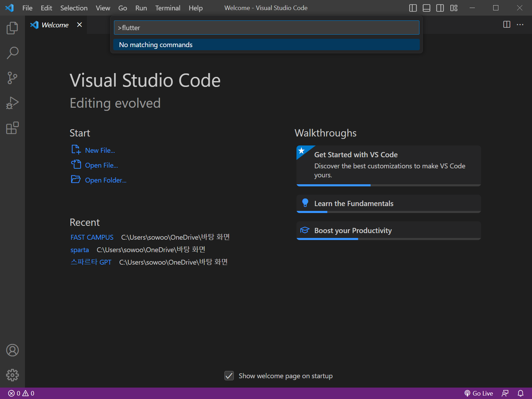Click the Get Started walkthrough progress bar
Image resolution: width=532 pixels, height=399 pixels.
tap(389, 185)
